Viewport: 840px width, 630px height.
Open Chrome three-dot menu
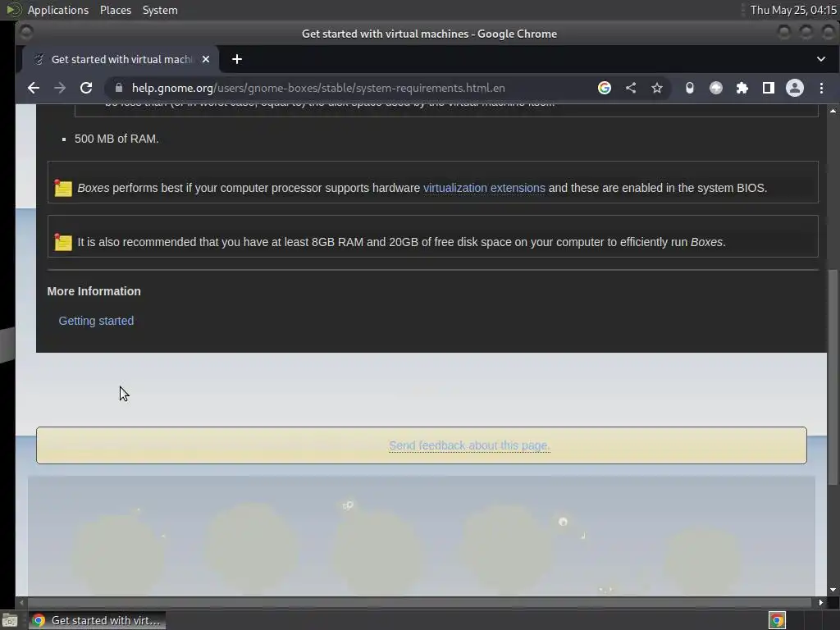click(x=821, y=88)
